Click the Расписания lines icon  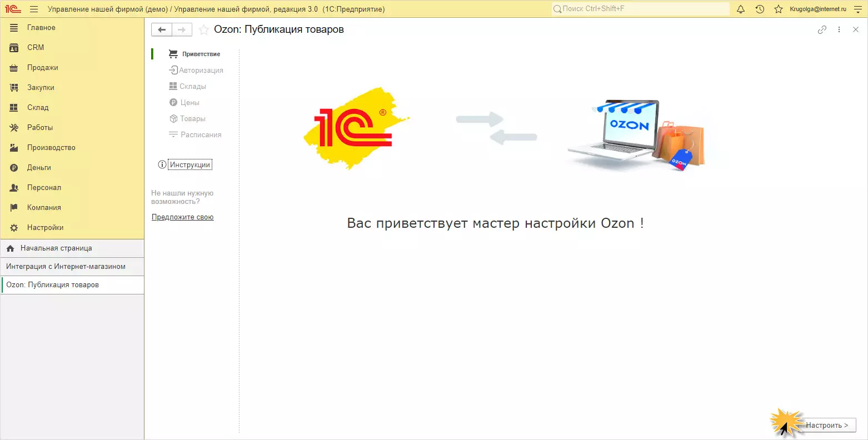173,135
